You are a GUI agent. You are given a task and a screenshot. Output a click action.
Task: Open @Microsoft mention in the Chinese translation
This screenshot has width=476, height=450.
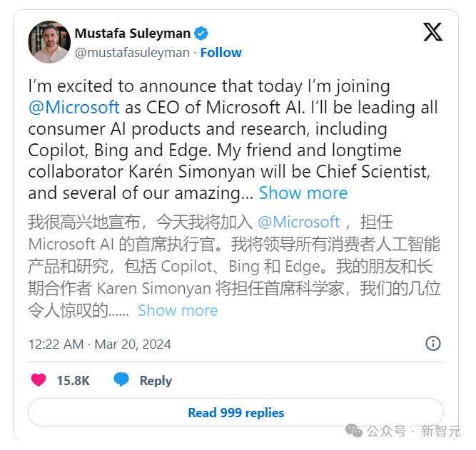(298, 222)
